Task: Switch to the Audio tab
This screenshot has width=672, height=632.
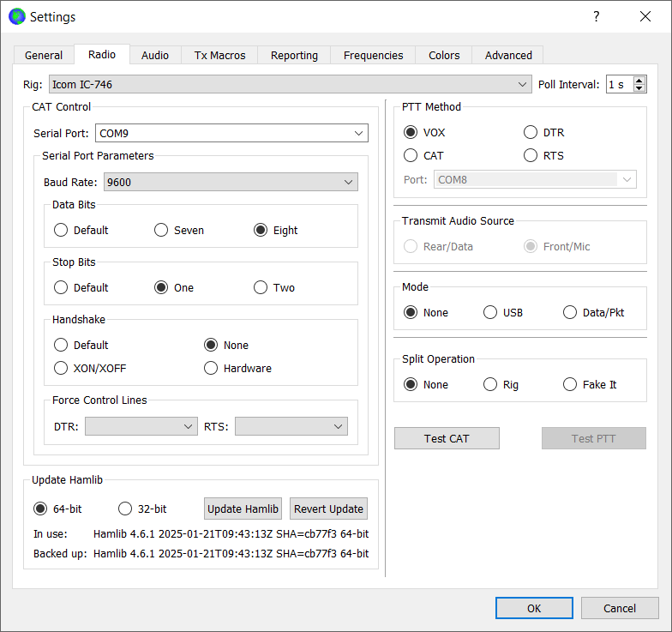Action: [x=155, y=55]
